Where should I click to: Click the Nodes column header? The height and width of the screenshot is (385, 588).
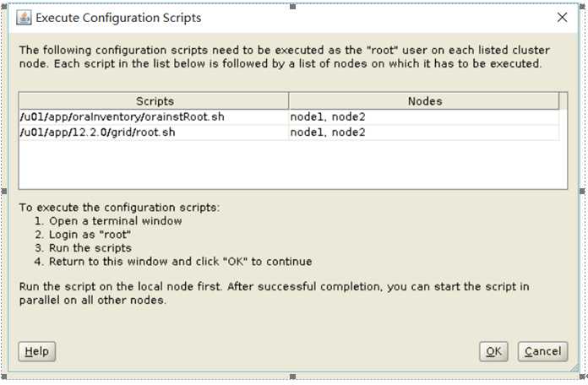coord(424,101)
